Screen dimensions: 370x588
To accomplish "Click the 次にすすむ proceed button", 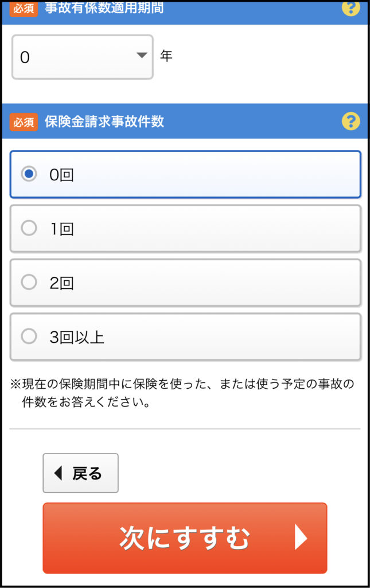I will tap(185, 537).
